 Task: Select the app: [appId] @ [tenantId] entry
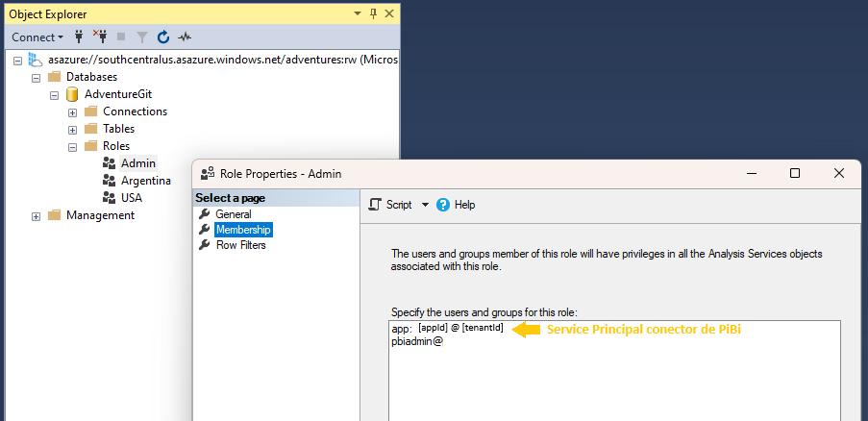[447, 329]
